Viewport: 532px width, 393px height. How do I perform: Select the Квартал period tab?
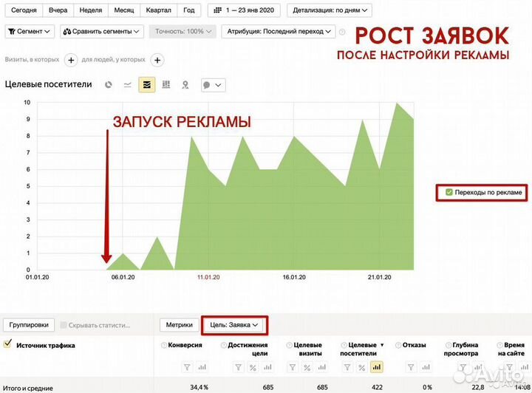pyautogui.click(x=158, y=10)
